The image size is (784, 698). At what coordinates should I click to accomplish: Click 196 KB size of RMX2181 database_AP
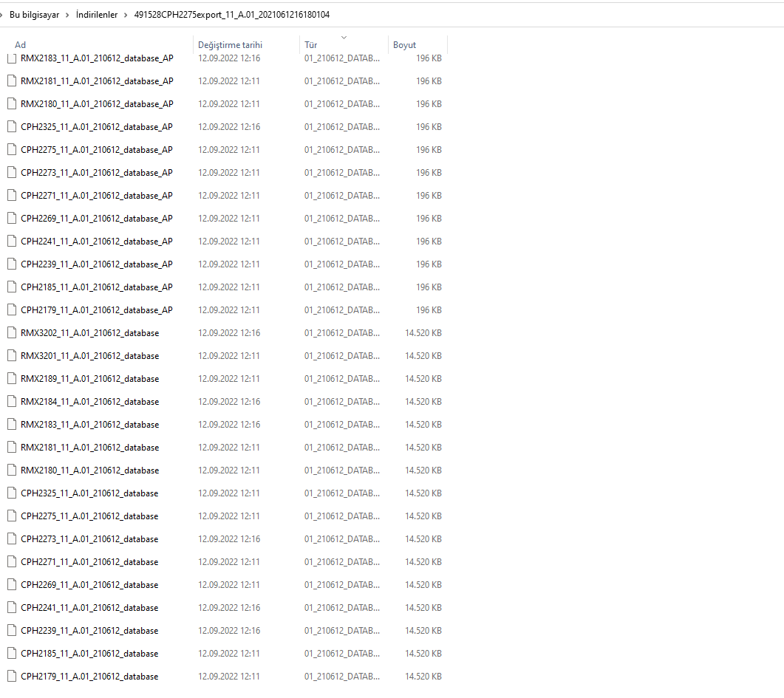click(429, 81)
